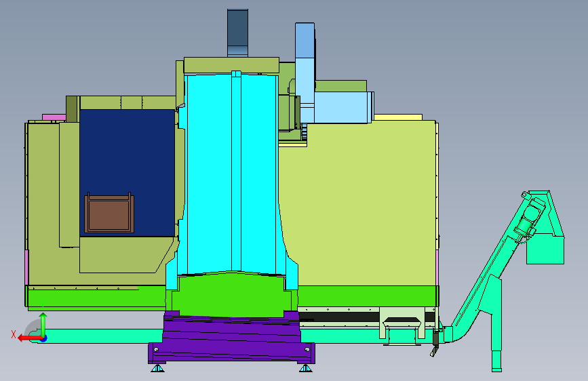This screenshot has width=588, height=381.
Task: Select the blue Z axis dot on the triad
Action: [44, 339]
